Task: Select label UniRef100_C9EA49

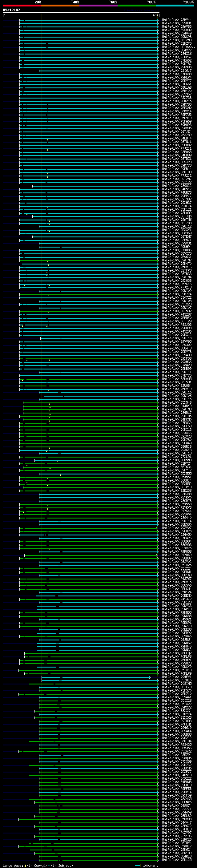Action: [x=176, y=443]
